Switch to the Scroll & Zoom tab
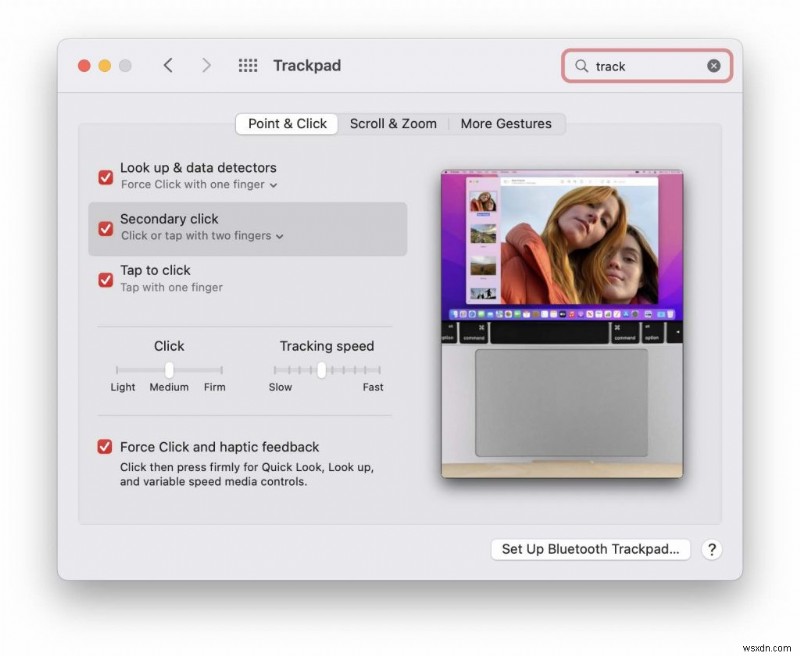This screenshot has height=656, width=800. (392, 123)
